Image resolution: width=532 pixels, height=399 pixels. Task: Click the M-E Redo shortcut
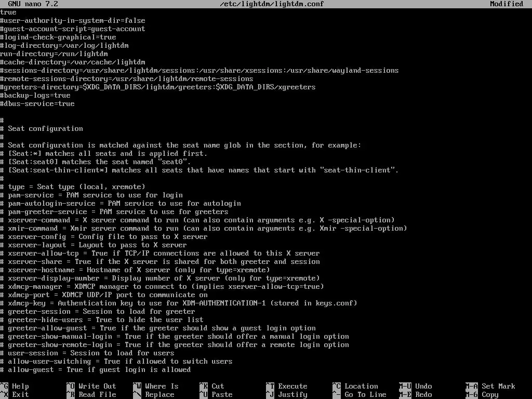416,395
